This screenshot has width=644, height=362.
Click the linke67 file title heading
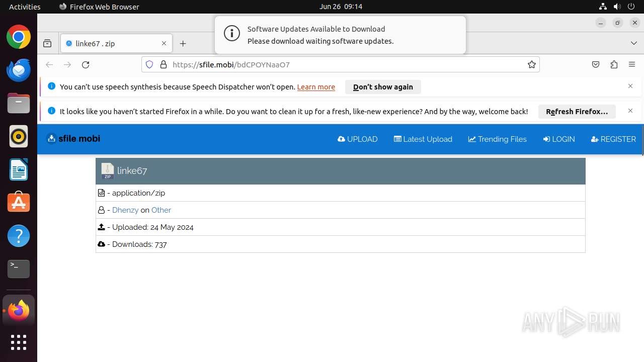[132, 171]
